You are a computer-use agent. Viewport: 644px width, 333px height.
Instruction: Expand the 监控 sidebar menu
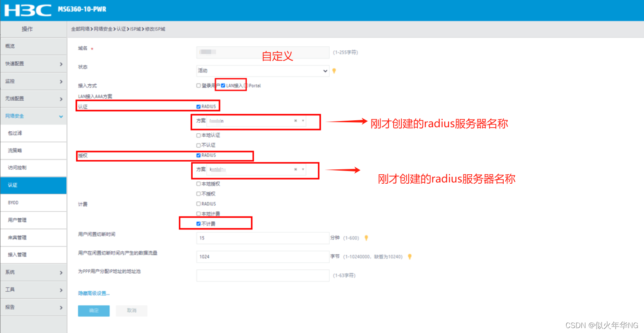[34, 81]
